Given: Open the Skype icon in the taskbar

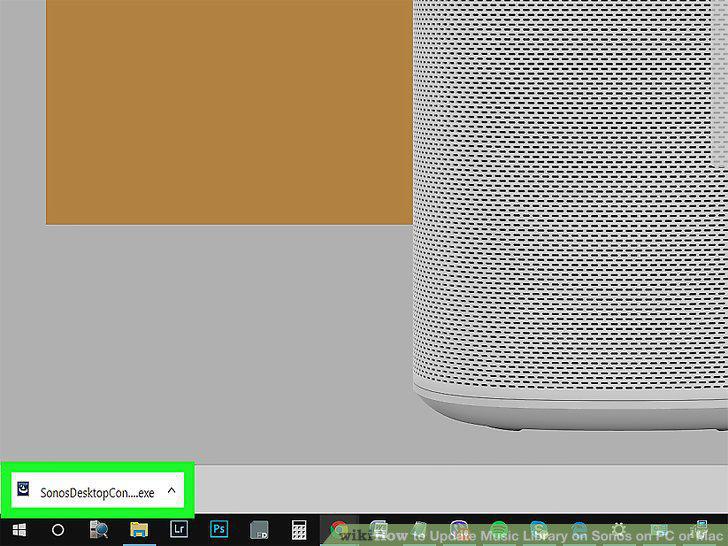Looking at the screenshot, I should [x=539, y=530].
